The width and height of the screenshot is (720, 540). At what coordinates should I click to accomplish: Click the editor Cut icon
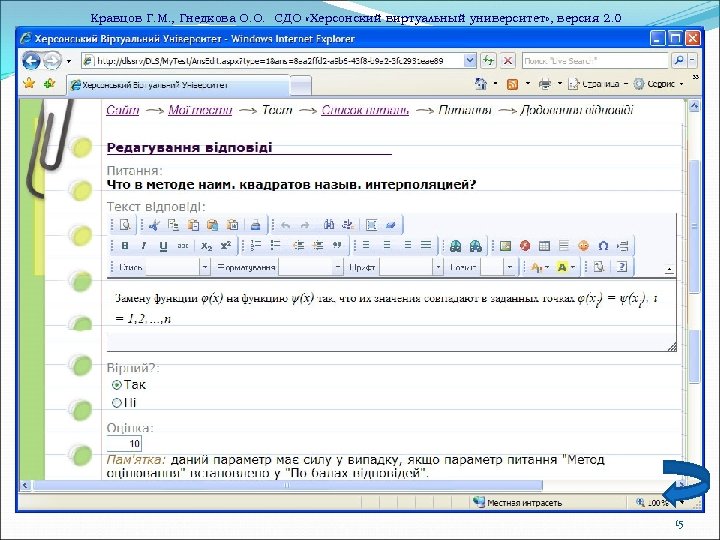pos(154,225)
